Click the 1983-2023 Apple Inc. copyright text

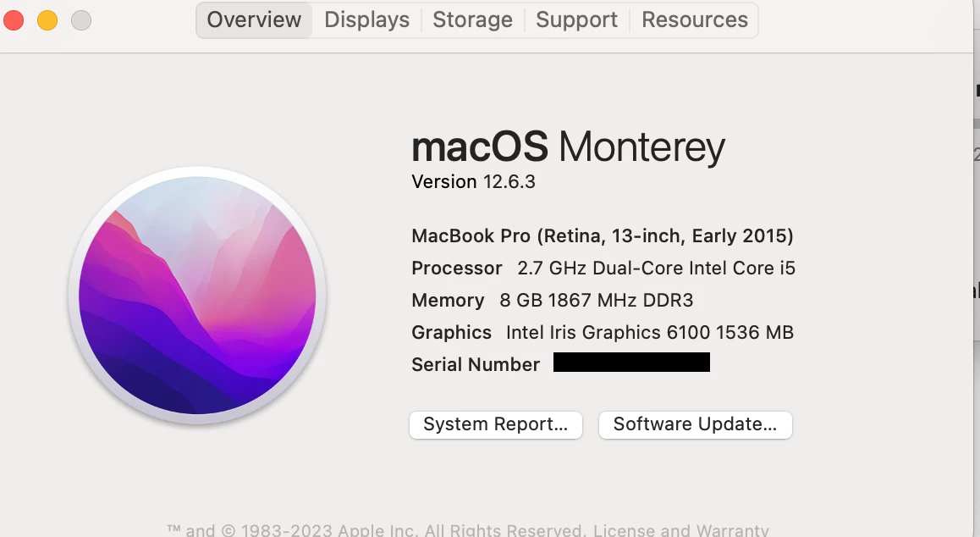click(377, 530)
